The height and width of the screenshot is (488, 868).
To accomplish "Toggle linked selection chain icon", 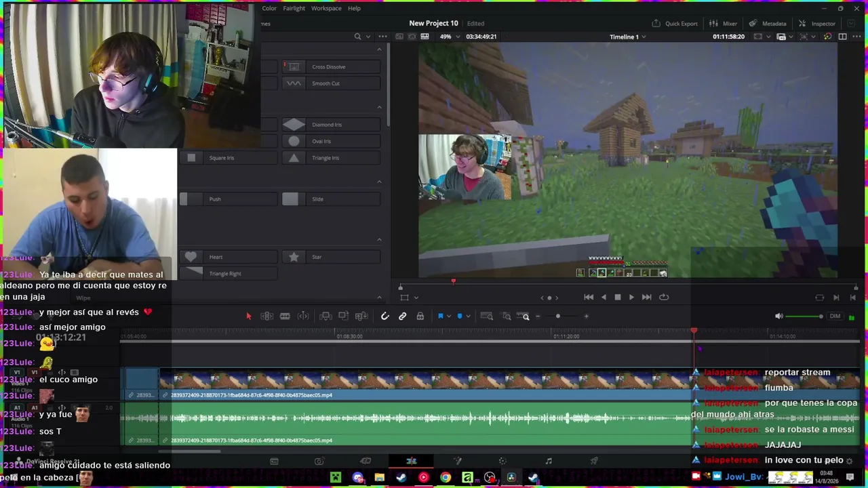I will coord(402,316).
